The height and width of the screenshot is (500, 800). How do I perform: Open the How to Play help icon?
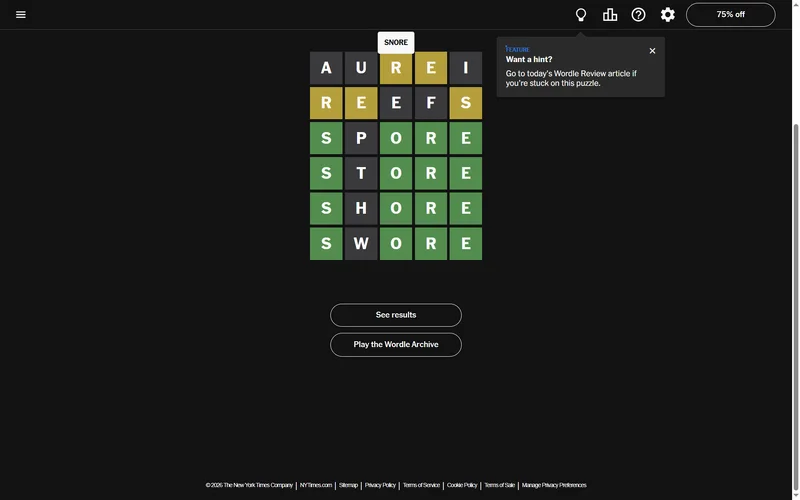[638, 14]
